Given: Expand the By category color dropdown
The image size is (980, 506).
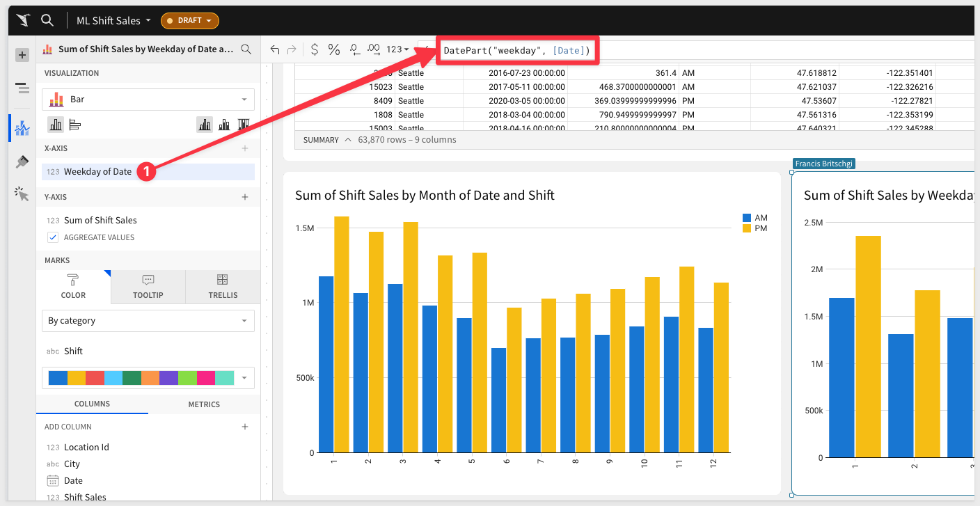Looking at the screenshot, I should (148, 321).
